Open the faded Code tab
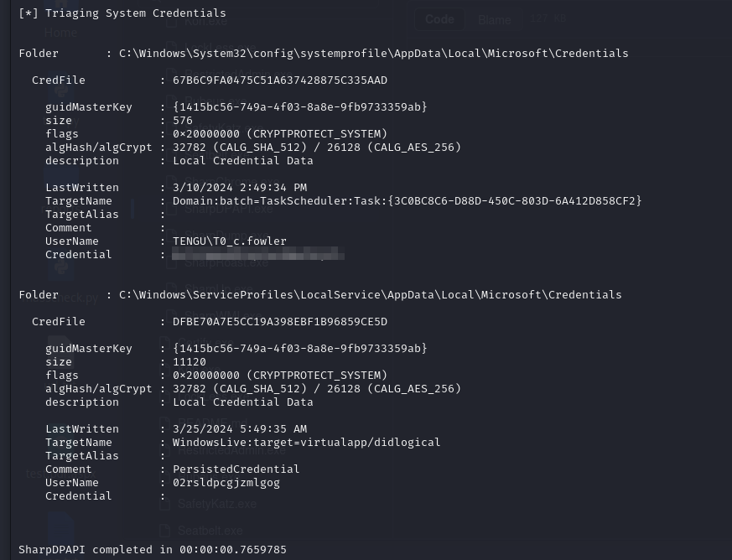 click(439, 19)
